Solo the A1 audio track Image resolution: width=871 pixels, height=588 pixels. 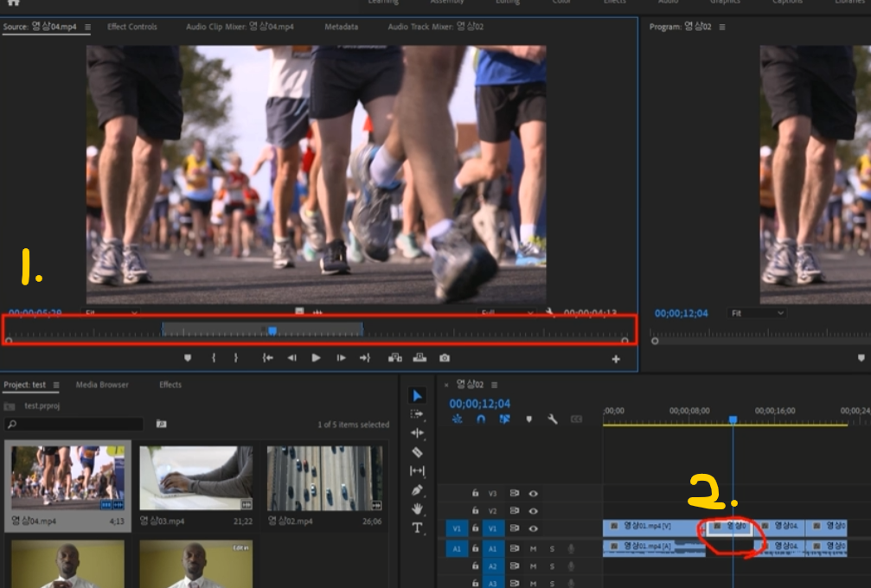coord(552,548)
